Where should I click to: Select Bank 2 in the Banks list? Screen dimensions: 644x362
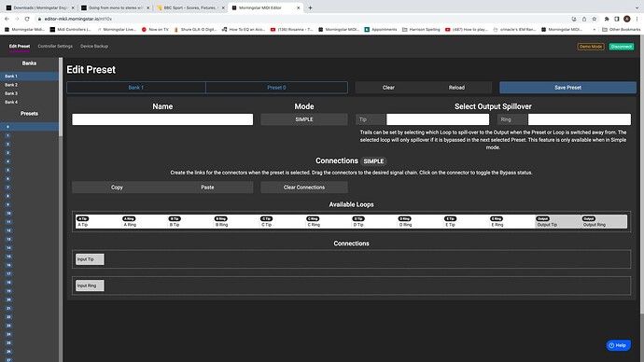[x=29, y=85]
